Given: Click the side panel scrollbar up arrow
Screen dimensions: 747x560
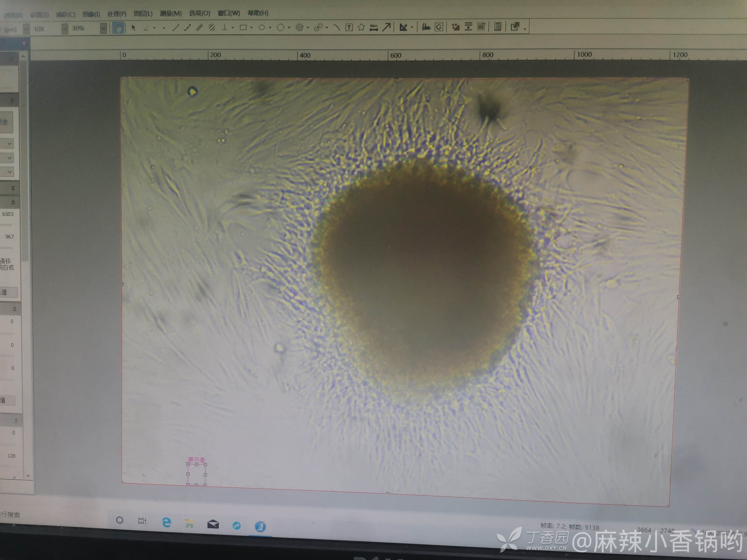Looking at the screenshot, I should click(x=23, y=56).
